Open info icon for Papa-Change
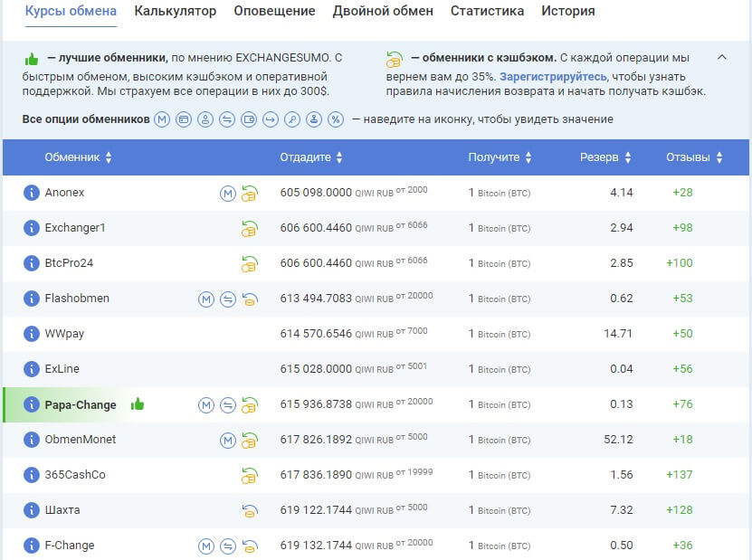This screenshot has height=560, width=752. pyautogui.click(x=31, y=404)
